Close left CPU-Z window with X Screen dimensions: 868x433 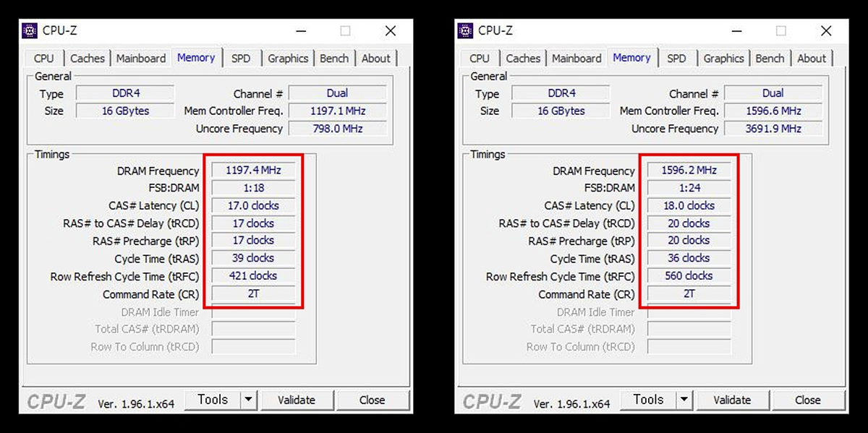tap(391, 30)
